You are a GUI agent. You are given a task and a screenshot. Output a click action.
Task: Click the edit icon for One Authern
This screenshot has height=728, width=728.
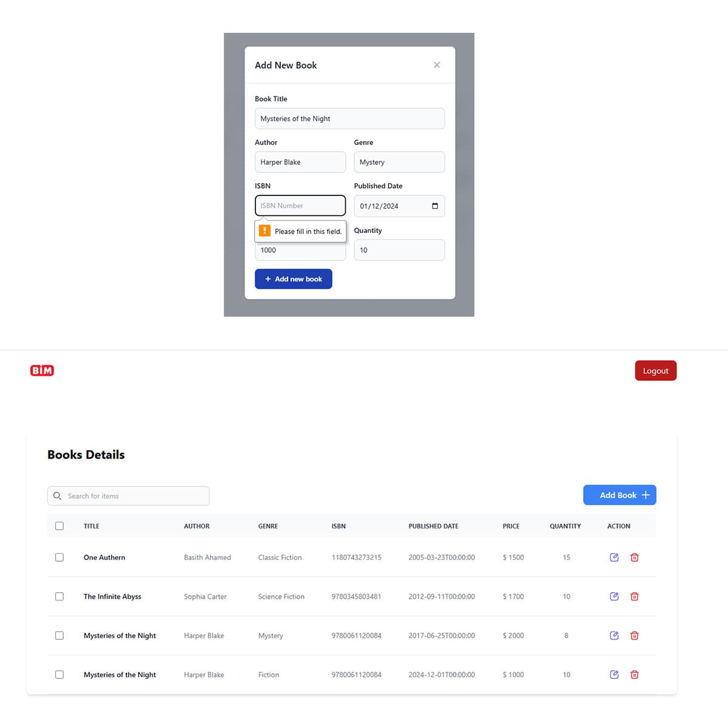click(x=613, y=557)
